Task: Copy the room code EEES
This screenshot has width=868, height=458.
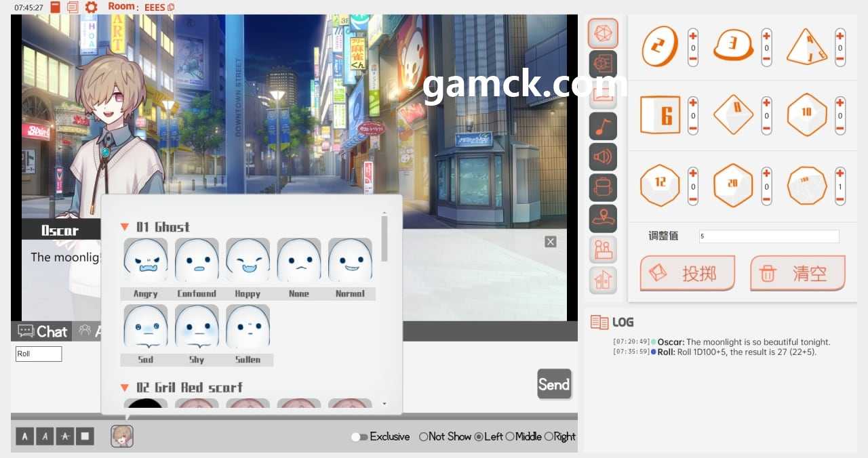Action: point(171,7)
